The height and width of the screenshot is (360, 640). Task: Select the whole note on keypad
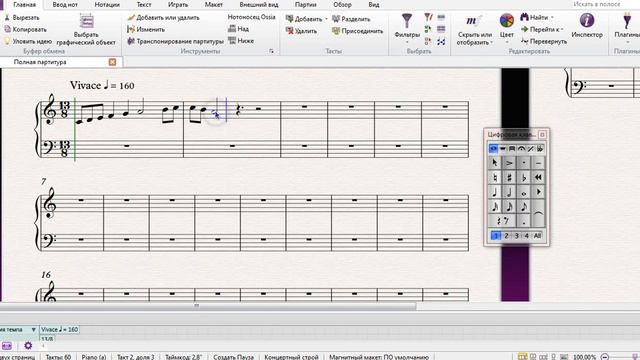[524, 192]
